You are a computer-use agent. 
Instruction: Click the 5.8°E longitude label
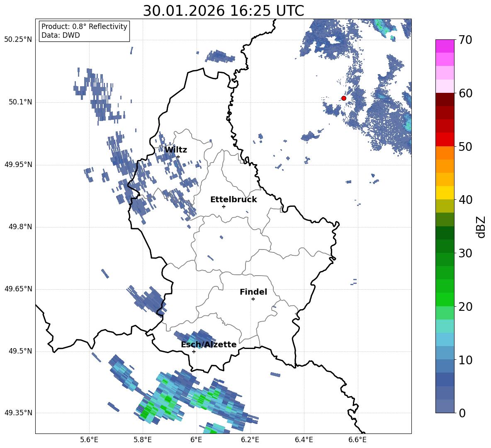143,440
